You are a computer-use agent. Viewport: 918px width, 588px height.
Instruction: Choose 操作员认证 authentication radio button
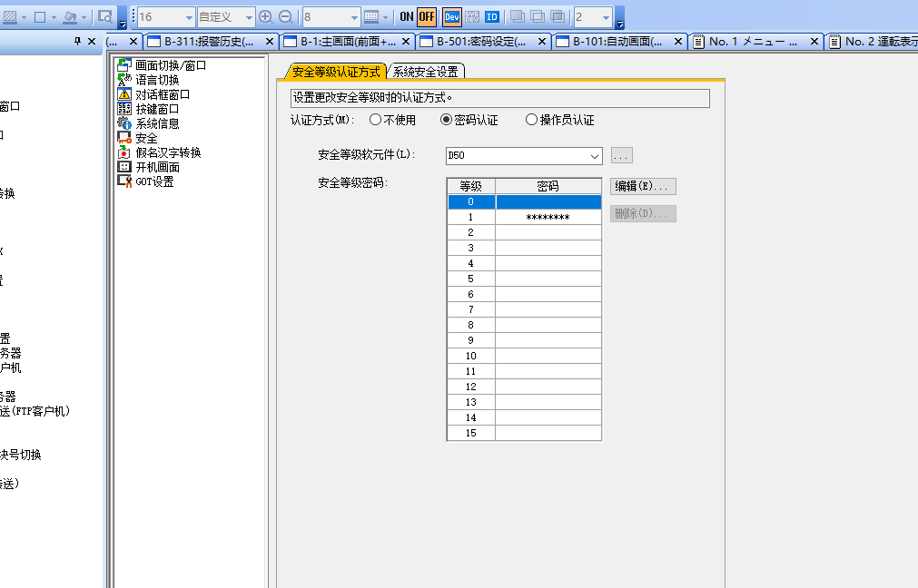531,120
